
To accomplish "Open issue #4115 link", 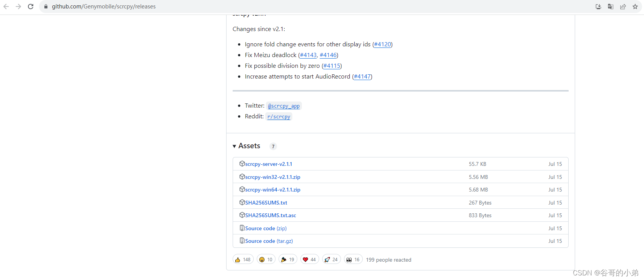I will click(332, 66).
